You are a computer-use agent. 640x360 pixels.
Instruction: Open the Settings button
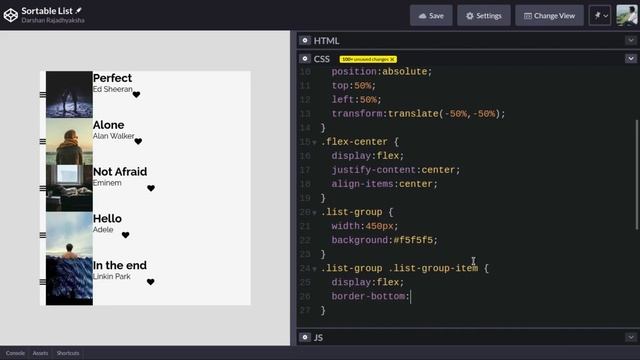coord(484,16)
